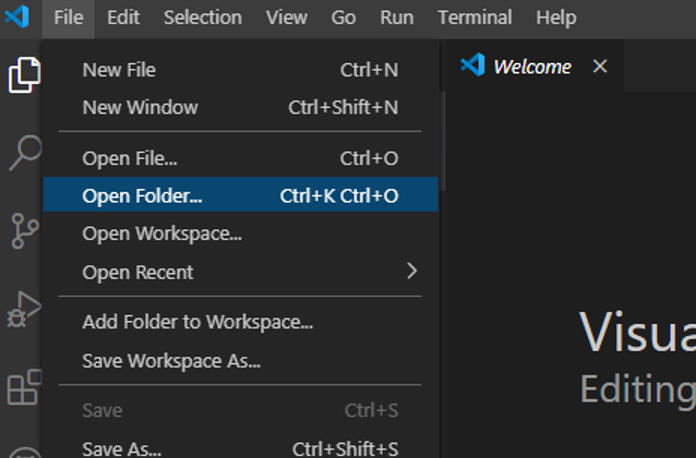The width and height of the screenshot is (696, 458).
Task: Choose New Window menu entry
Action: coord(140,107)
